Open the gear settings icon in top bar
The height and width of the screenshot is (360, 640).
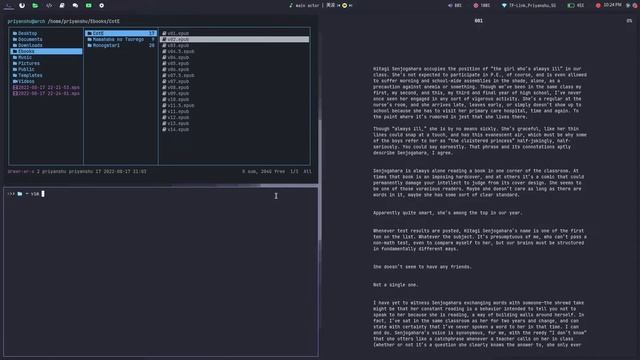[x=102, y=5]
